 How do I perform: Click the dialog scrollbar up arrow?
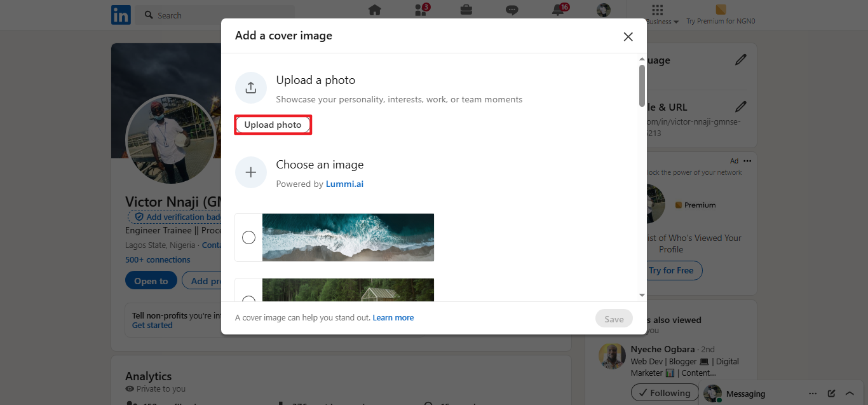pyautogui.click(x=642, y=59)
